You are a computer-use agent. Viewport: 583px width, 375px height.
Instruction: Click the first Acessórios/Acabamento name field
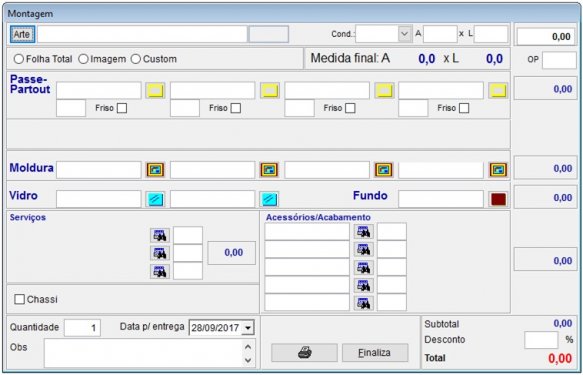click(307, 232)
